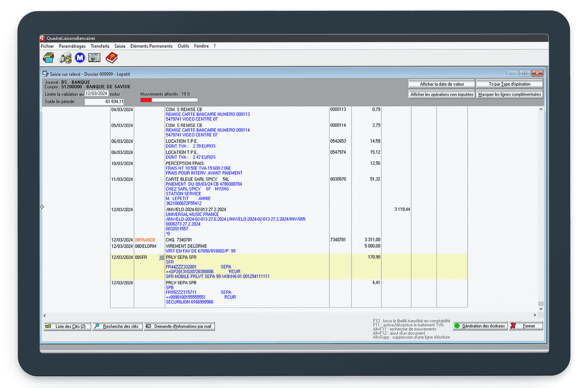Click the stacked folders toolbar icon
The height and width of the screenshot is (388, 588).
[49, 58]
